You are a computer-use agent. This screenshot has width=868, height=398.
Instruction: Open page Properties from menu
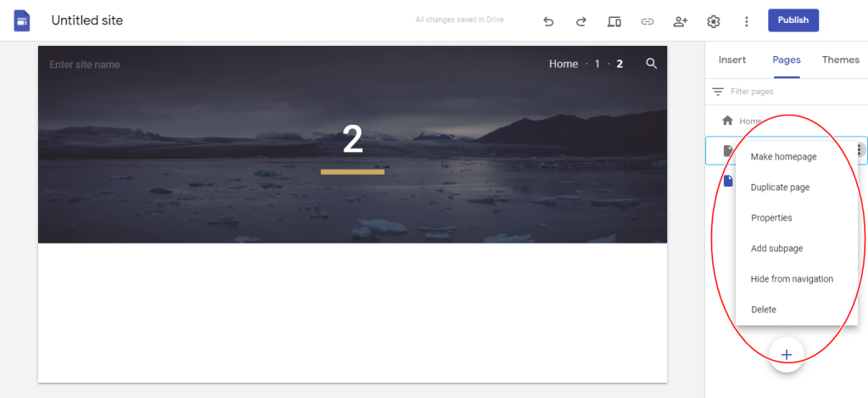coord(771,218)
